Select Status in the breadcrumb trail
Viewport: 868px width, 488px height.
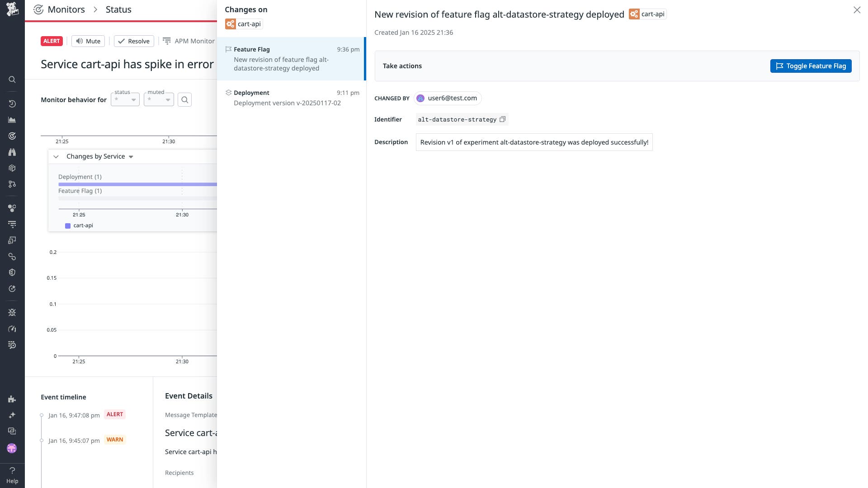118,9
